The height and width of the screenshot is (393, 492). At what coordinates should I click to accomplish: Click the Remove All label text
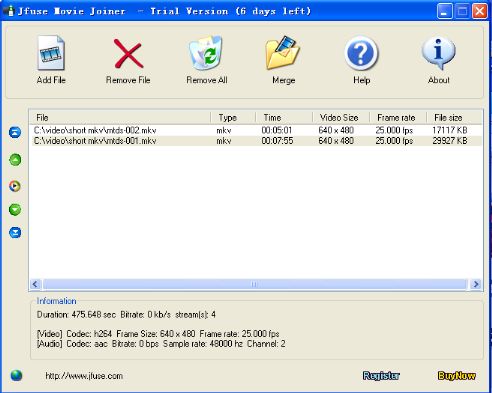(207, 80)
